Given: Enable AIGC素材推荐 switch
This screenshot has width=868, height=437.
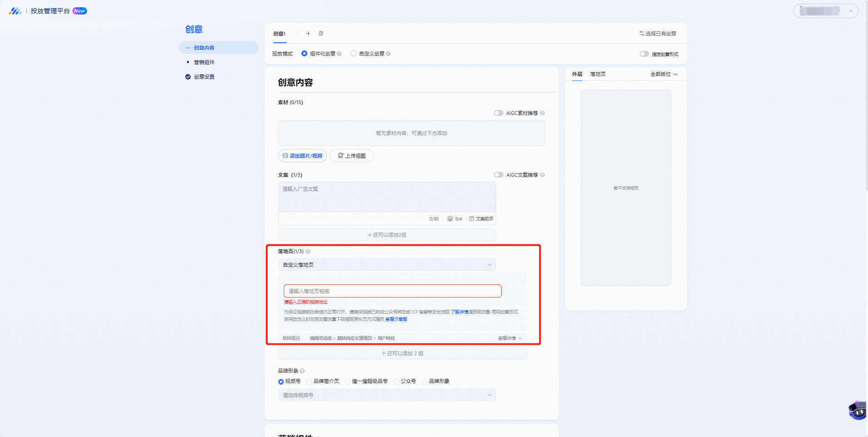Looking at the screenshot, I should click(x=498, y=113).
